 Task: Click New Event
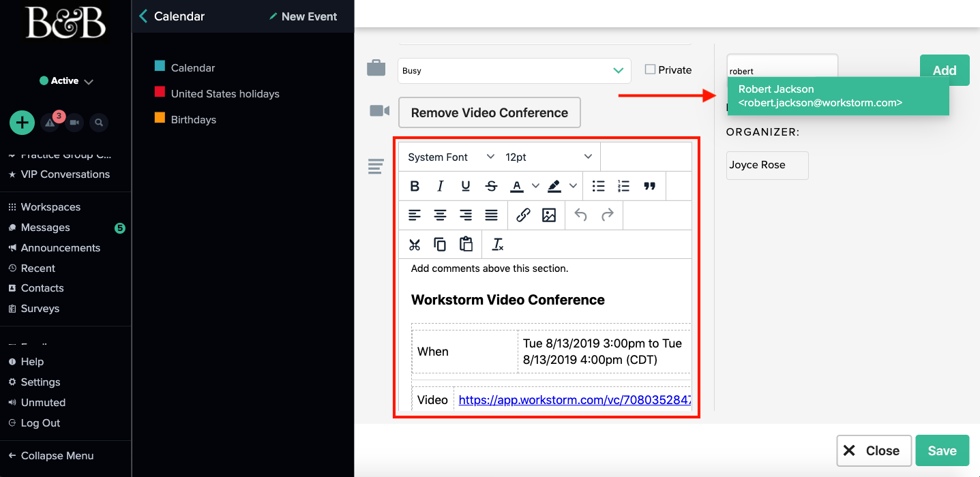point(303,16)
